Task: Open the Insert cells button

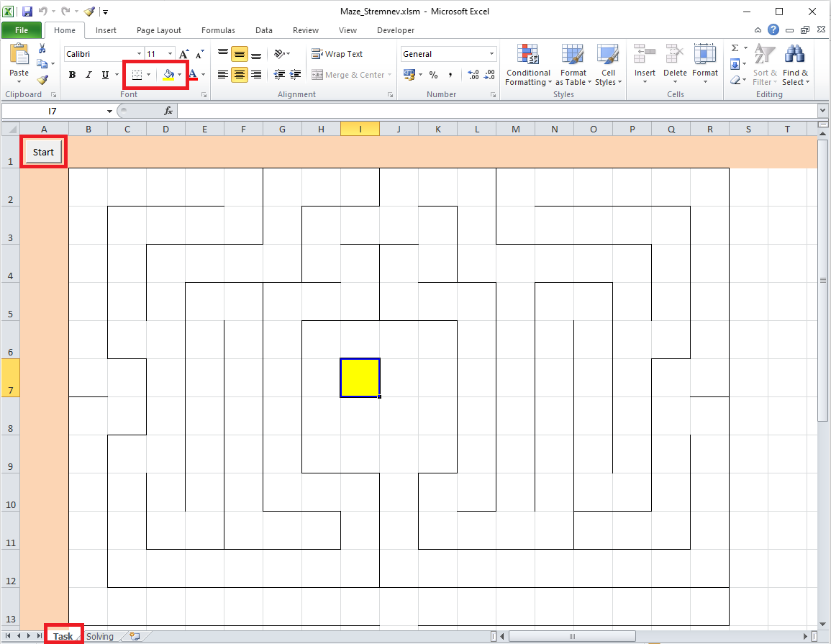Action: (645, 65)
